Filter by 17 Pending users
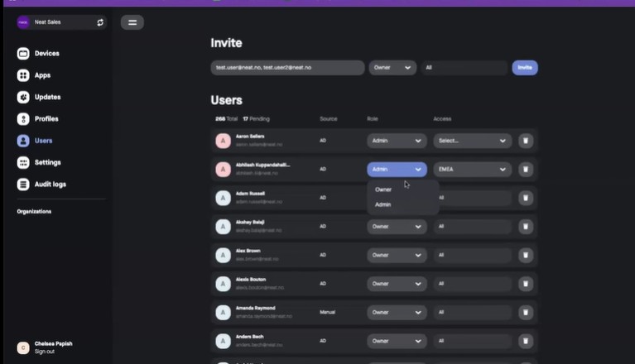This screenshot has height=364, width=635. point(256,119)
